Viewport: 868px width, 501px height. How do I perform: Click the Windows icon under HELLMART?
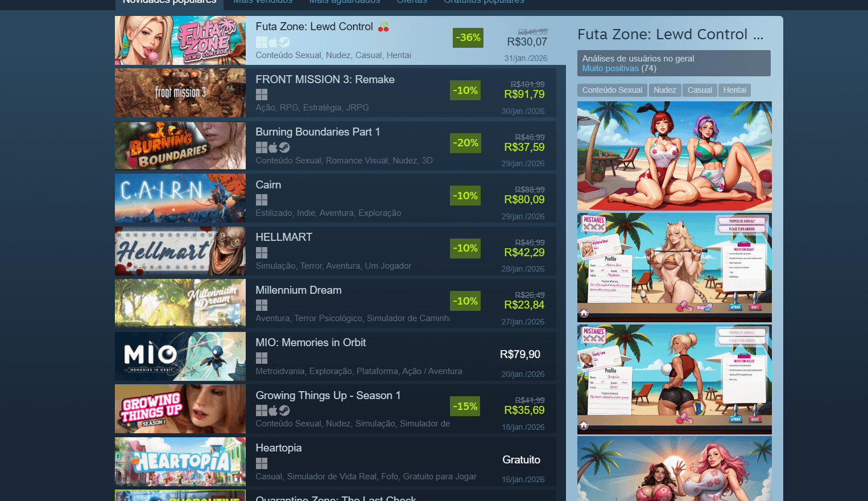(x=262, y=253)
